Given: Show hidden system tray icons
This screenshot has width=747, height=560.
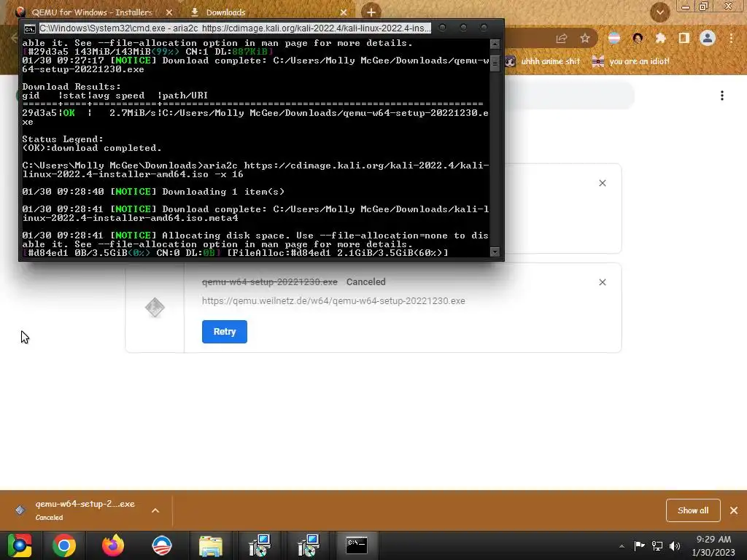Looking at the screenshot, I should click(622, 546).
